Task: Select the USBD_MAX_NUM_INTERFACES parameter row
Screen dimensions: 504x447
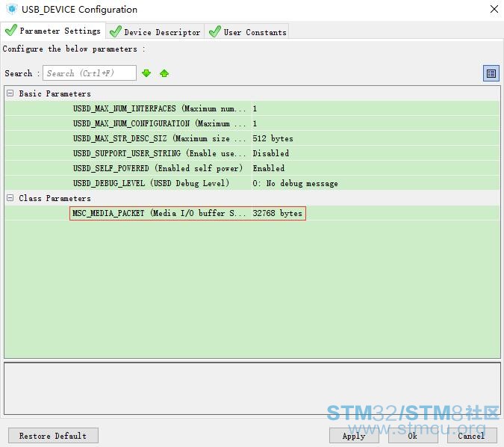Action: (x=252, y=108)
